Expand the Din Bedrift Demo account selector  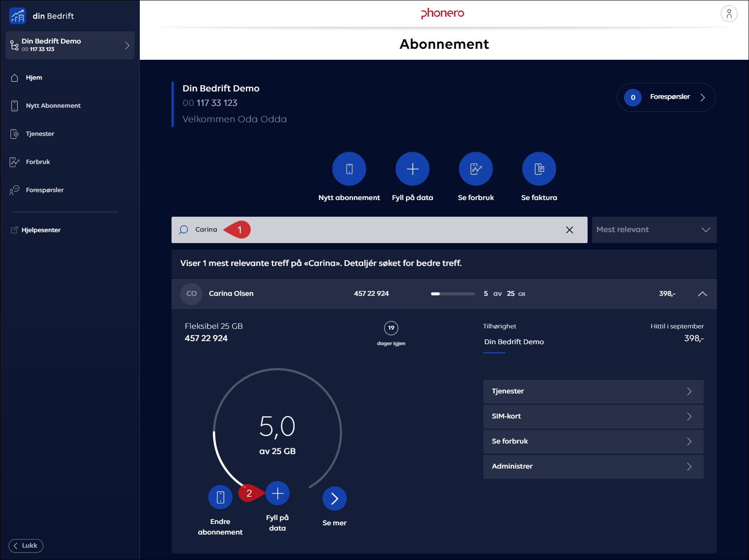tap(70, 45)
